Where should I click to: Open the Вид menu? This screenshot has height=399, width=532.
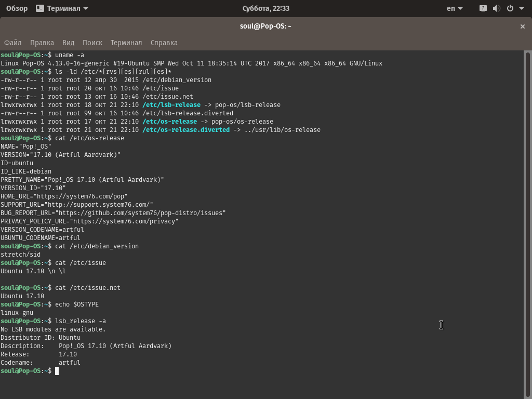pos(68,43)
